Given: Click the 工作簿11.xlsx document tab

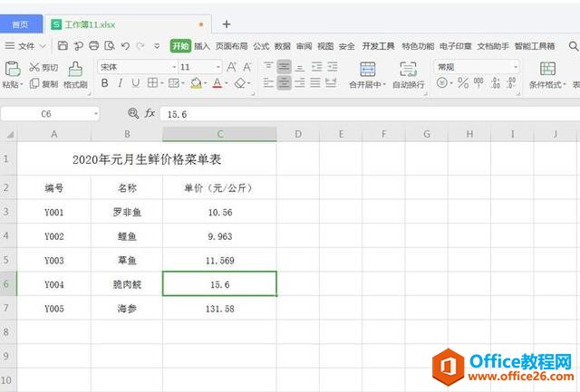Looking at the screenshot, I should pos(128,24).
